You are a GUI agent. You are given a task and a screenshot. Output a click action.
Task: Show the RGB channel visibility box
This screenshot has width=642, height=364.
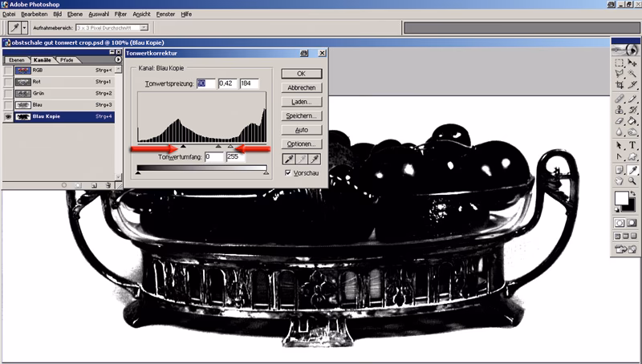coord(8,71)
